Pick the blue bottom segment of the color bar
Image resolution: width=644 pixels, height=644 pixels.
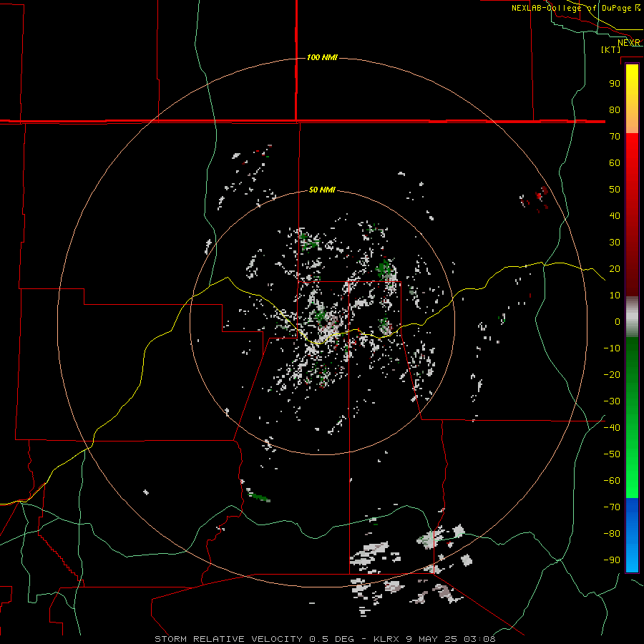point(632,535)
